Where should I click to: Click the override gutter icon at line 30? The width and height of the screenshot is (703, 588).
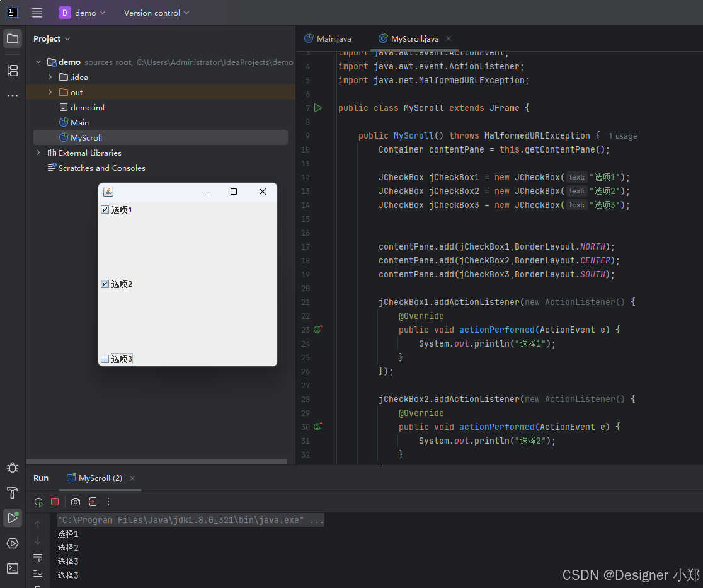(x=318, y=426)
